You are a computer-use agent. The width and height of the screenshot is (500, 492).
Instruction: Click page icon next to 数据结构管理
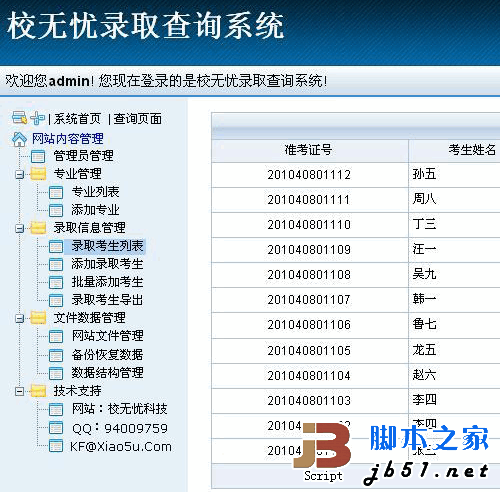click(x=56, y=373)
